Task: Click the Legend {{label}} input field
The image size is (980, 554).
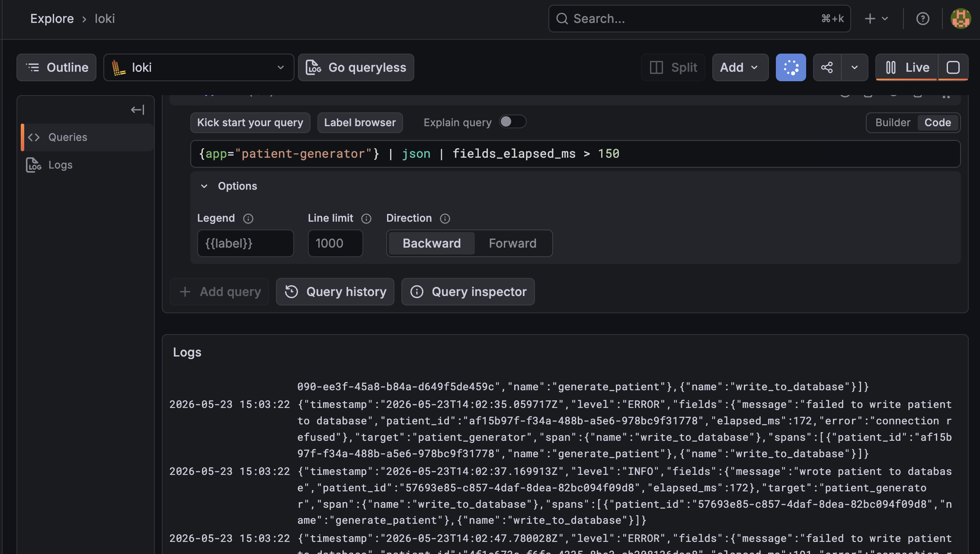Action: coord(245,243)
